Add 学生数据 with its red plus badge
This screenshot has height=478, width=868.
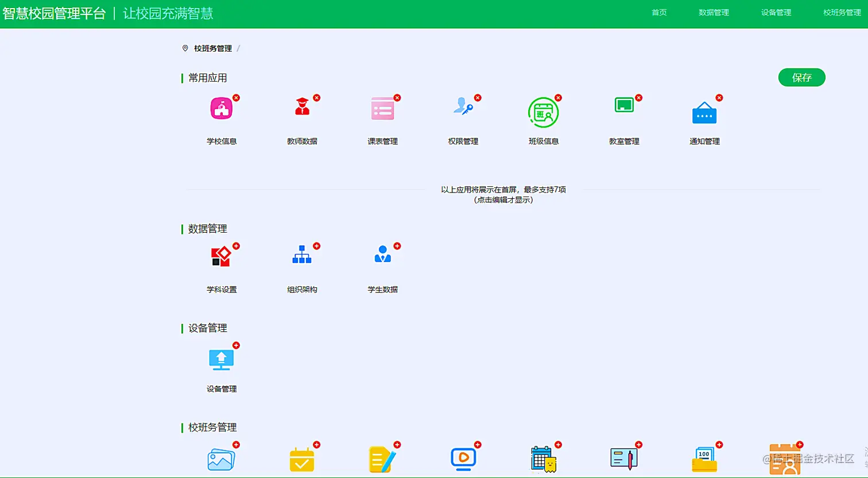click(397, 246)
